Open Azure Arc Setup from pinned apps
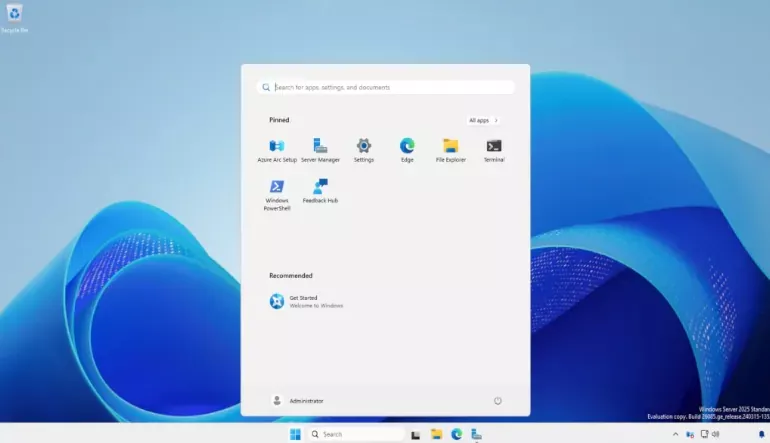 click(277, 150)
